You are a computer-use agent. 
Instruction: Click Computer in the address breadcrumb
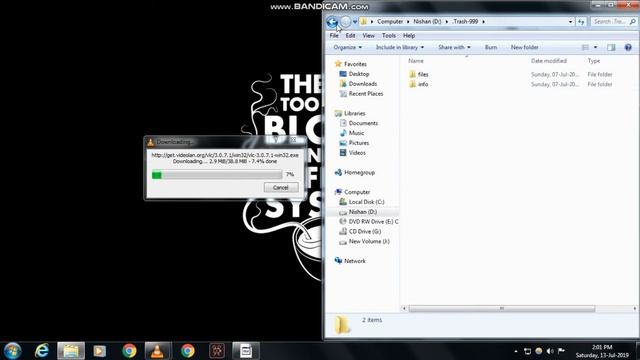click(390, 22)
